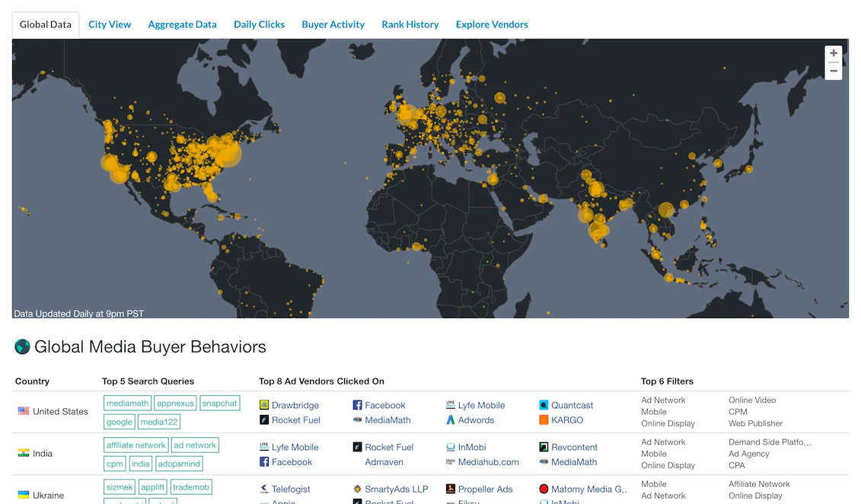Image resolution: width=861 pixels, height=504 pixels.
Task: Open the Rank History tab
Action: tap(410, 24)
